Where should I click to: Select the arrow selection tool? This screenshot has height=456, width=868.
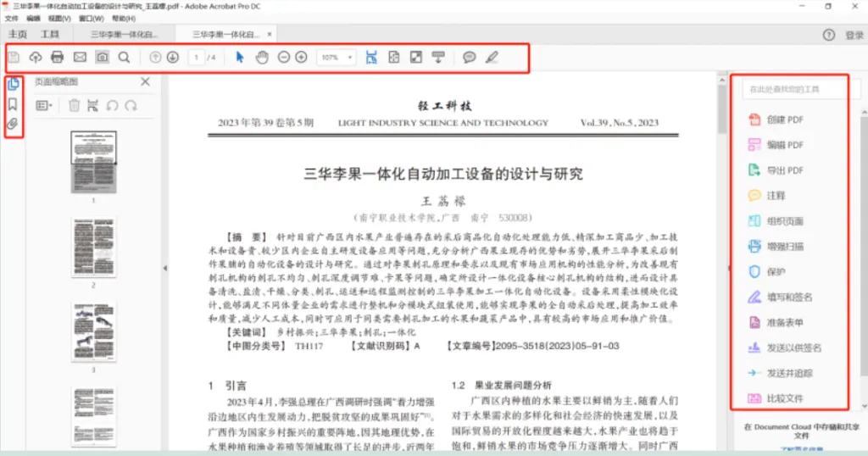point(240,57)
